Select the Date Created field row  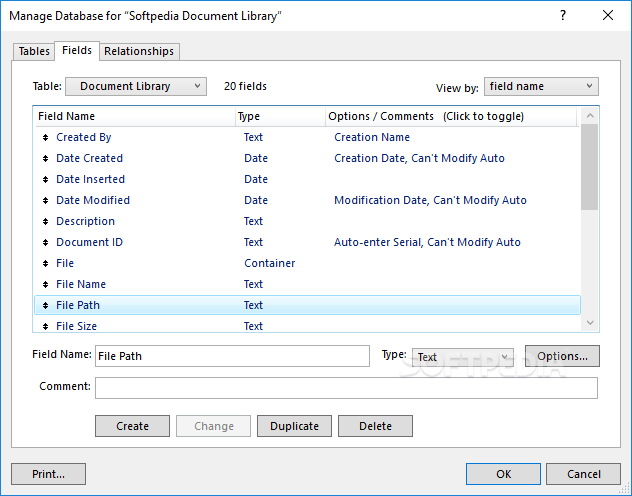tap(307, 158)
